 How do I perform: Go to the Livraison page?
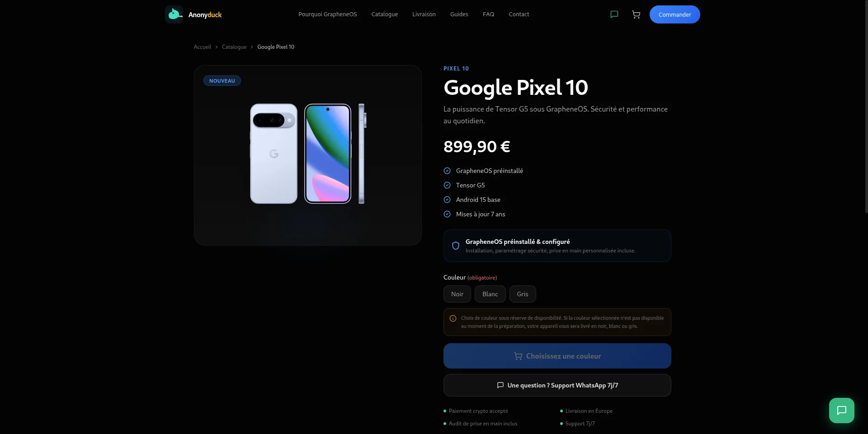point(424,14)
